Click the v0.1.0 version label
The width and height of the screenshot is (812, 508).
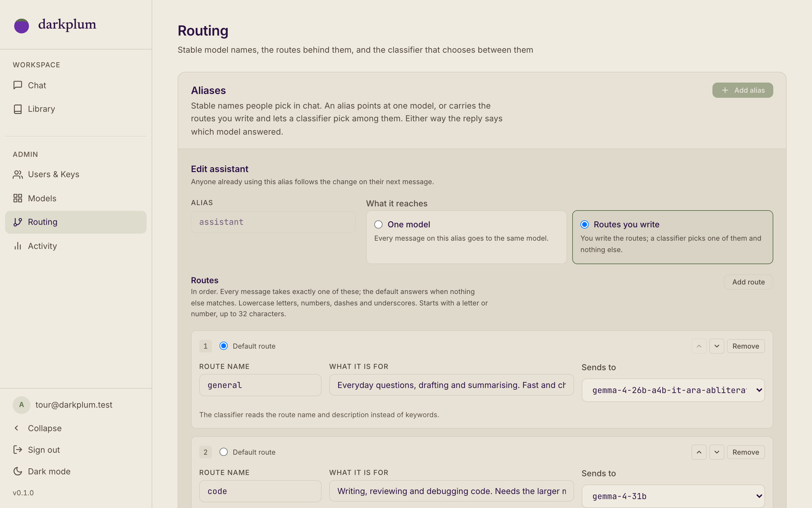click(x=23, y=493)
